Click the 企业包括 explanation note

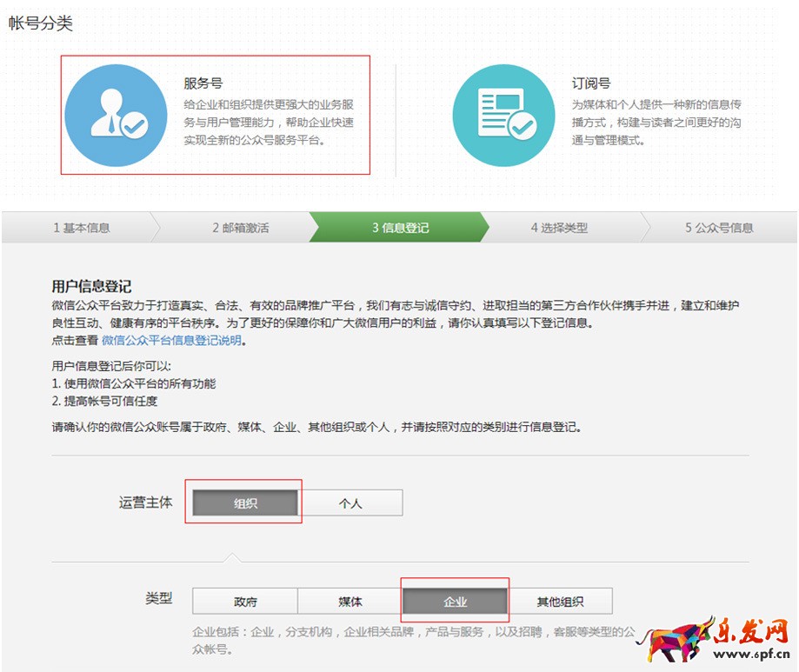point(414,641)
